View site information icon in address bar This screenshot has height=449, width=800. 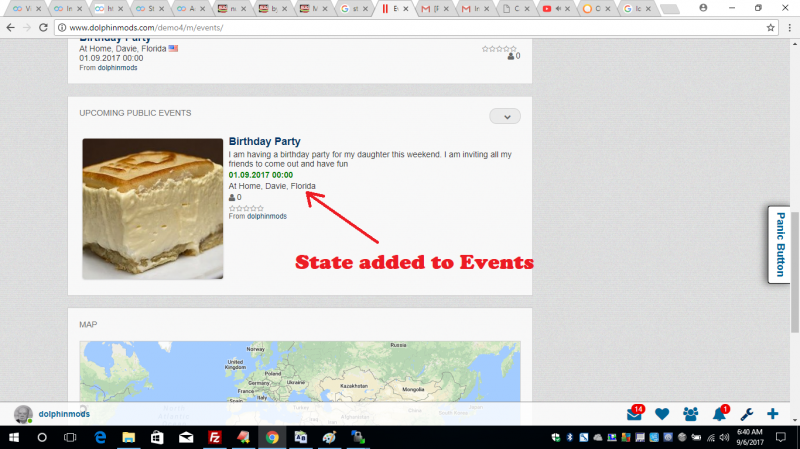62,28
